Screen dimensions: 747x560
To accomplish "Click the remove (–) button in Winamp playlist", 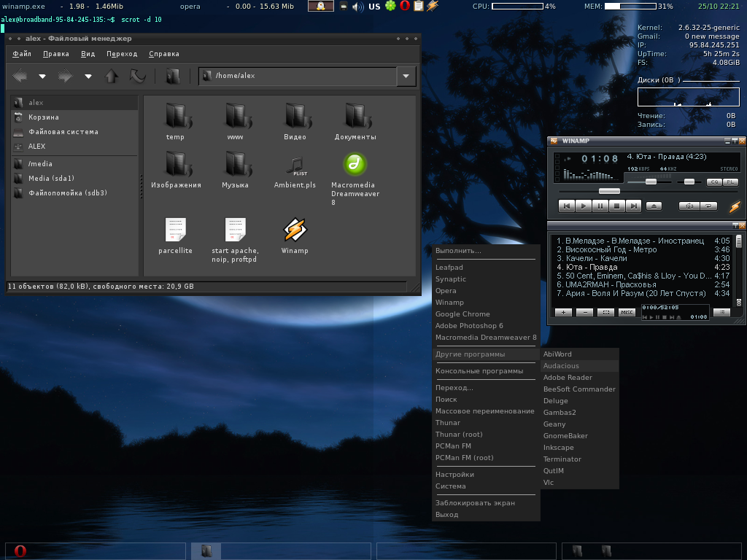I will 584,312.
